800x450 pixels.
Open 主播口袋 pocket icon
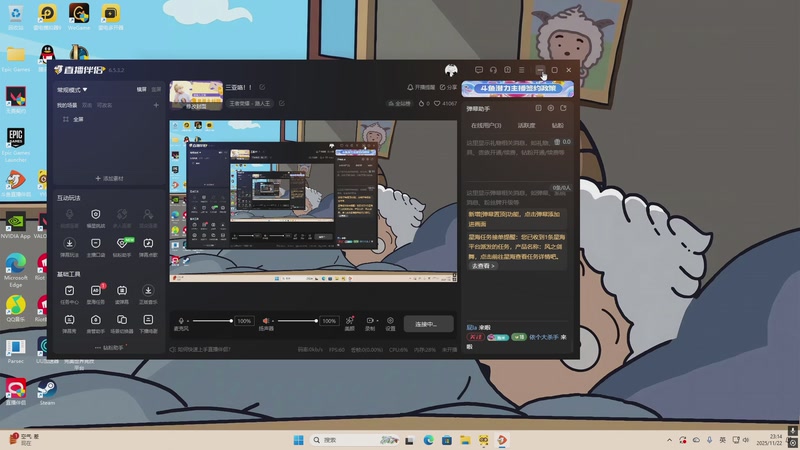(95, 243)
